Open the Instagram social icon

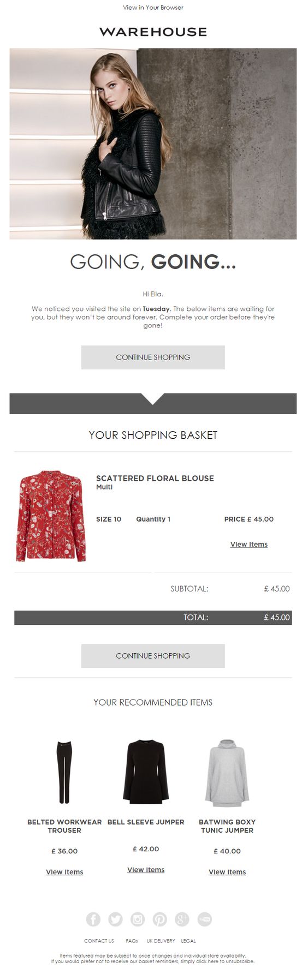(138, 919)
